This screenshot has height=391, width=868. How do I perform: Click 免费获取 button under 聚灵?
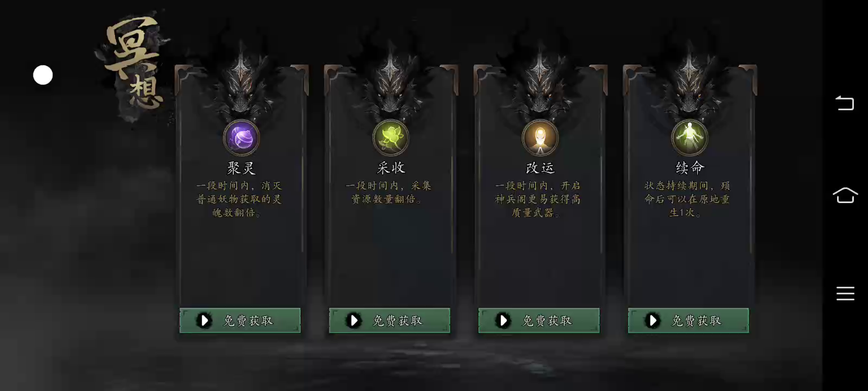(x=240, y=320)
